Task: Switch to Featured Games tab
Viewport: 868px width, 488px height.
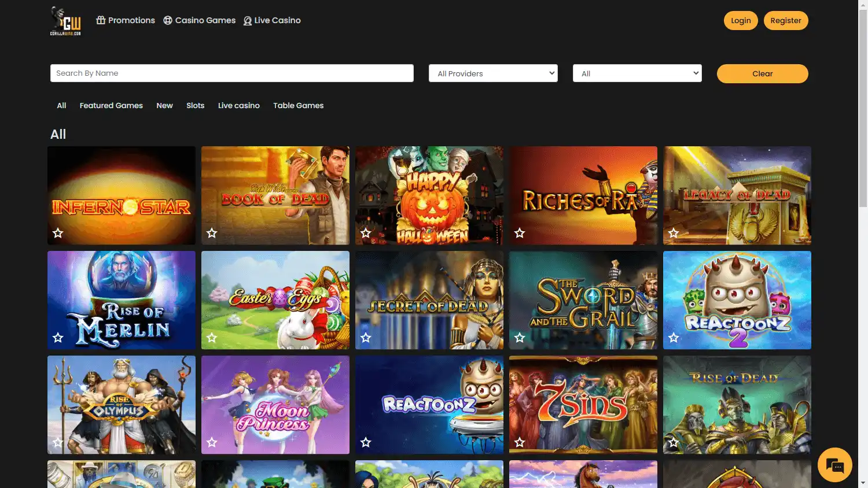Action: 111,105
